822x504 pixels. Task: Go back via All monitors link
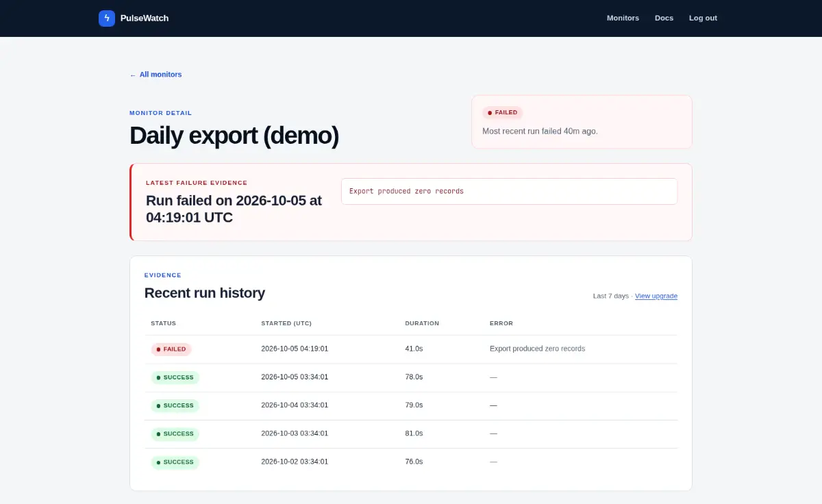pyautogui.click(x=155, y=75)
